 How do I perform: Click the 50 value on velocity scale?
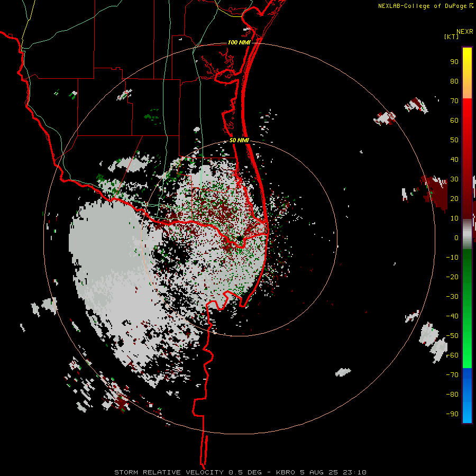coord(454,140)
